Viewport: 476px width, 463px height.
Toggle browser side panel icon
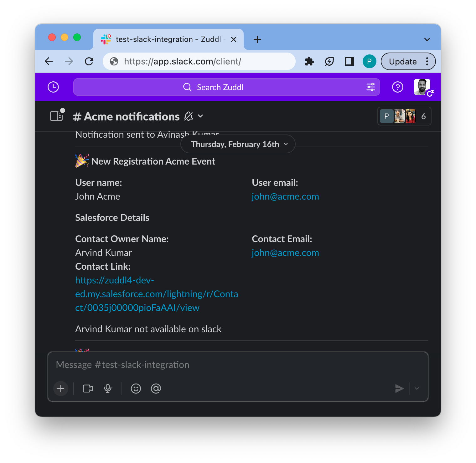click(349, 61)
